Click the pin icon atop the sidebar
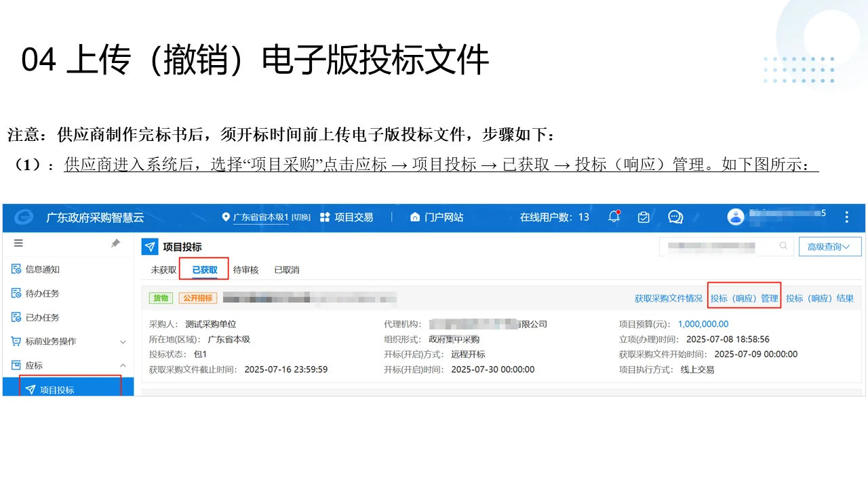This screenshot has width=868, height=488. [115, 243]
